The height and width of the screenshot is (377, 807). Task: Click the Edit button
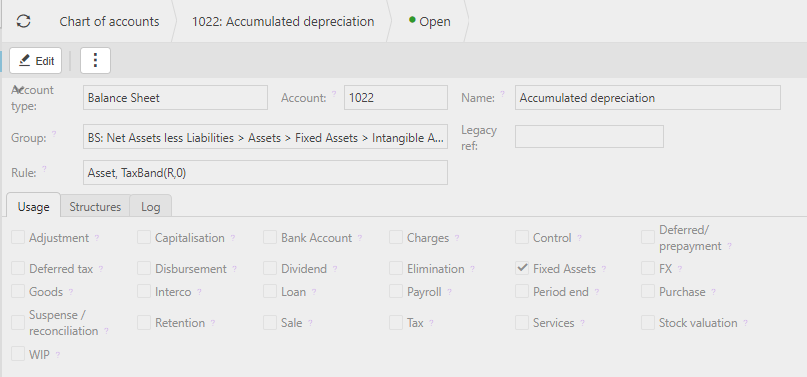coord(36,61)
